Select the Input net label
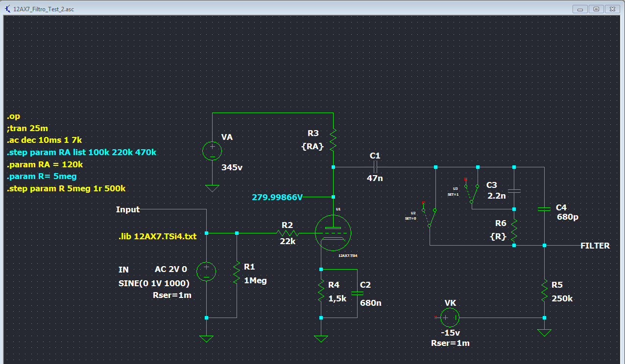 128,209
